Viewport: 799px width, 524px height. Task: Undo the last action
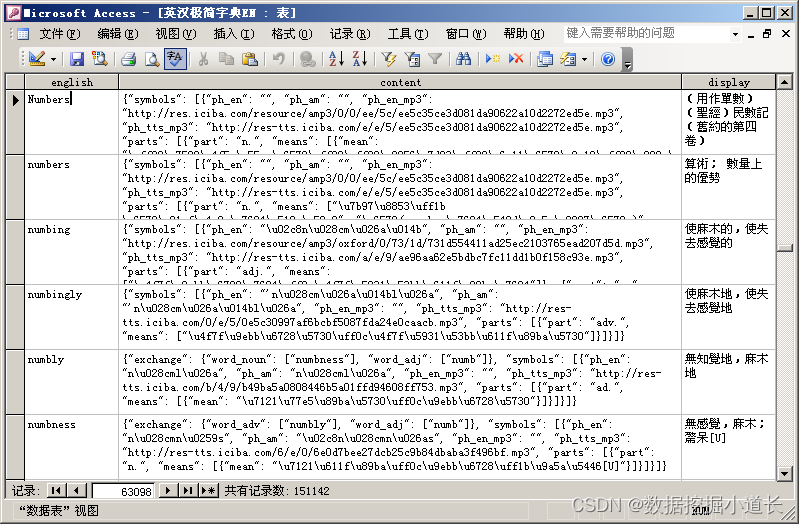(278, 59)
